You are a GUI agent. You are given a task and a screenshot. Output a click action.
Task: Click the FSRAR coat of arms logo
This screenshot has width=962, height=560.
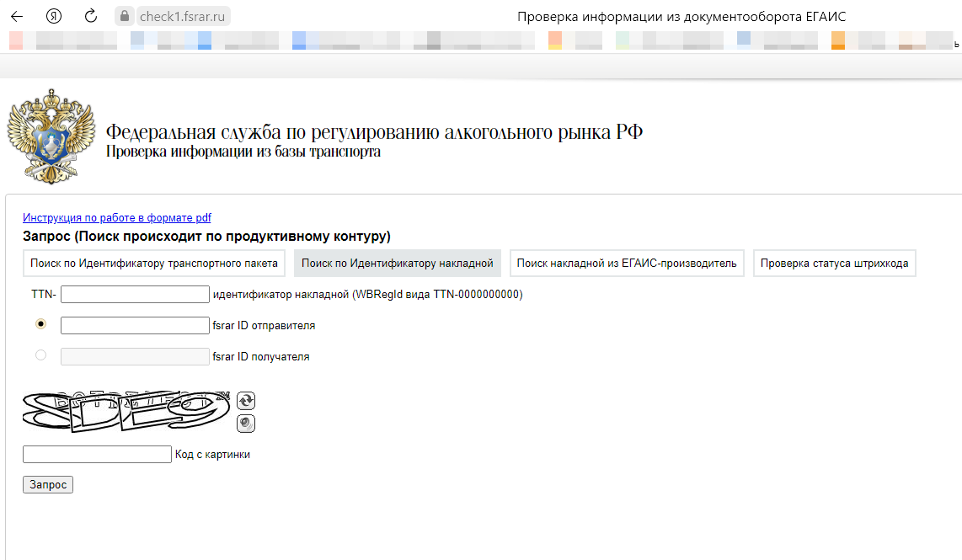tap(51, 135)
